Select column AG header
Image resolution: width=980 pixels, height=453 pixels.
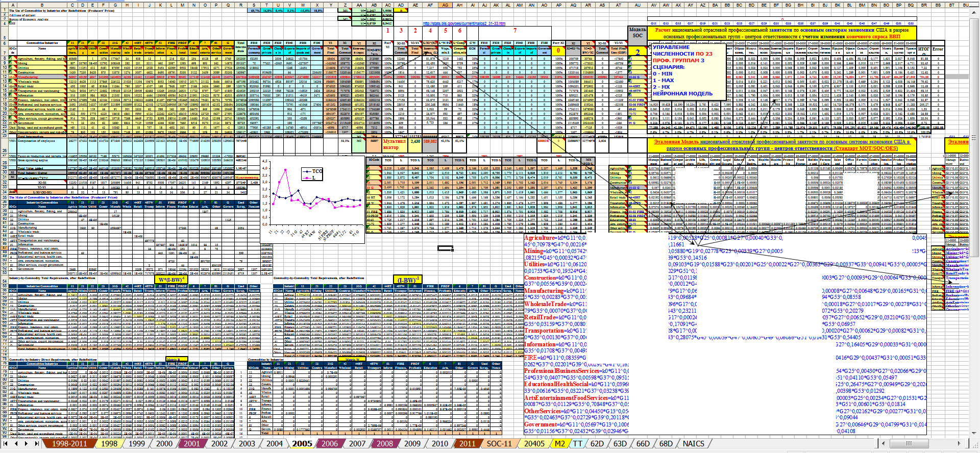click(x=445, y=5)
